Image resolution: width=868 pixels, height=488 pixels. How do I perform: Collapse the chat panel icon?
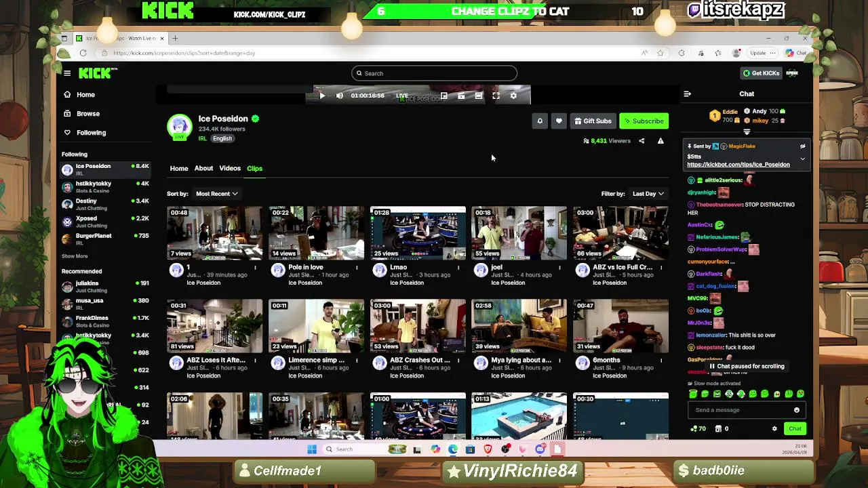coord(687,94)
